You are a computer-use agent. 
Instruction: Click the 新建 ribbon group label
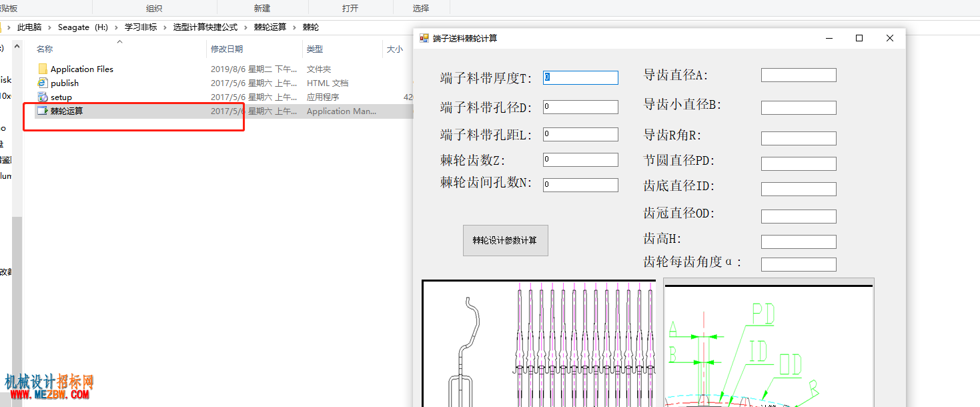pos(262,8)
